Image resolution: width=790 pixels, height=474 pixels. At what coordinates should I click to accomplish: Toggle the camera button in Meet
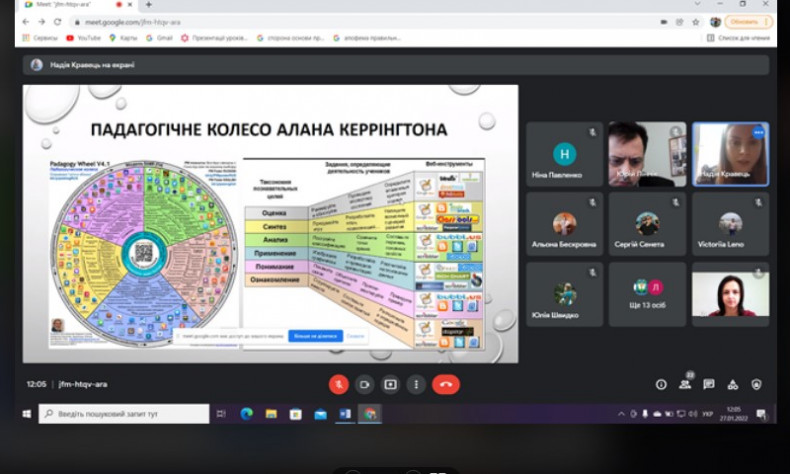pos(364,385)
